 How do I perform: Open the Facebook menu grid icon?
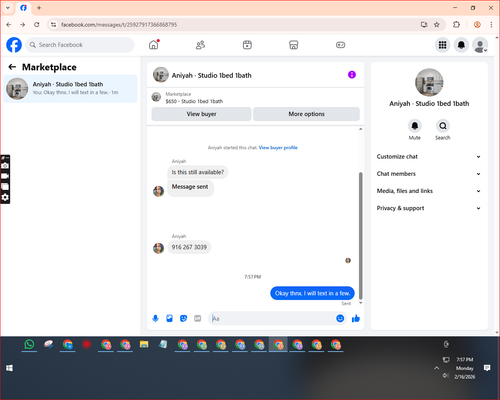(x=442, y=45)
